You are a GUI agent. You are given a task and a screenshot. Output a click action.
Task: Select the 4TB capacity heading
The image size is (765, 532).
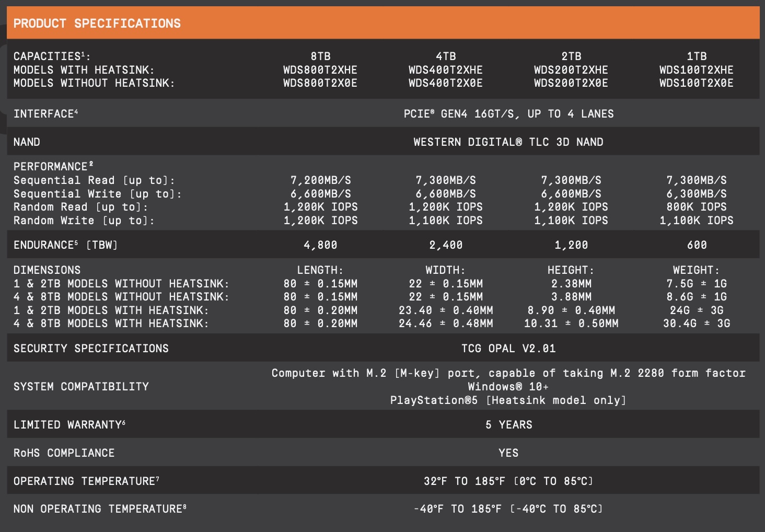[446, 56]
